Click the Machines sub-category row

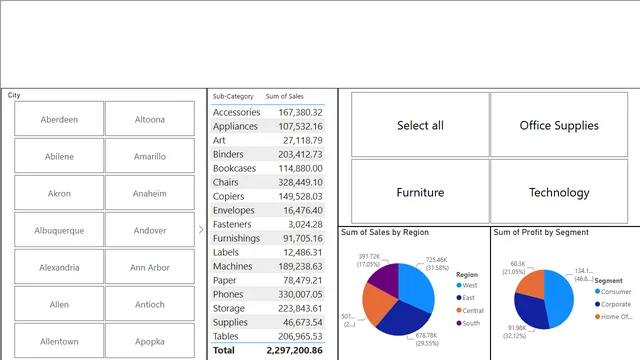(x=268, y=266)
